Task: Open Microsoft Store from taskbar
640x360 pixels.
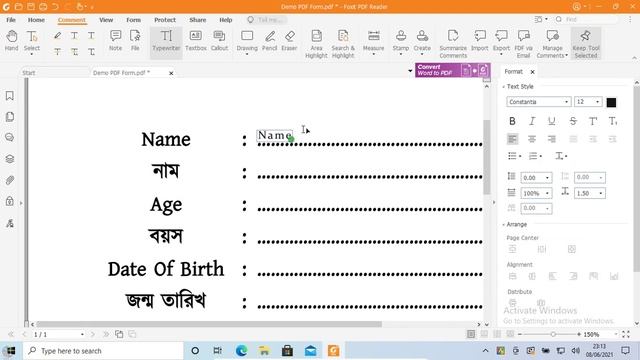Action: point(287,351)
